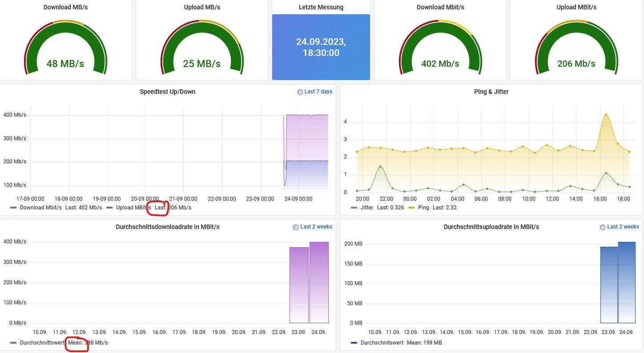Open the Ping & Jitter panel title menu
Viewport: 644px width, 353px height.
point(491,92)
